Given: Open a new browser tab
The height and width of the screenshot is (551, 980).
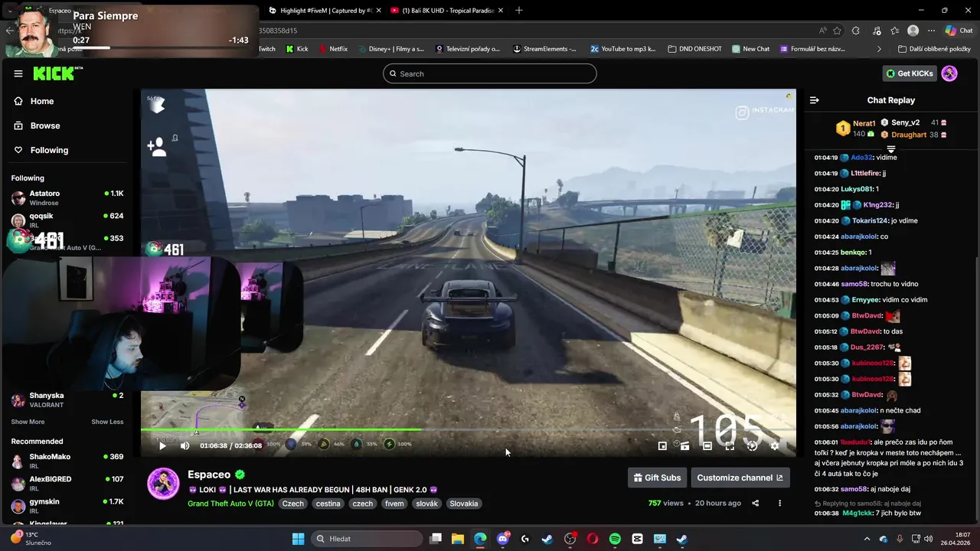Looking at the screenshot, I should coord(519,10).
